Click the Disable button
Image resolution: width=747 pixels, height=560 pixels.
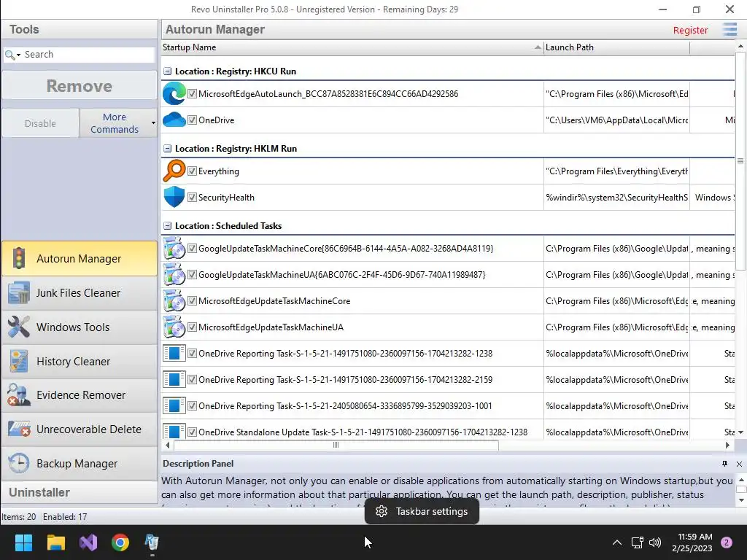(x=41, y=123)
